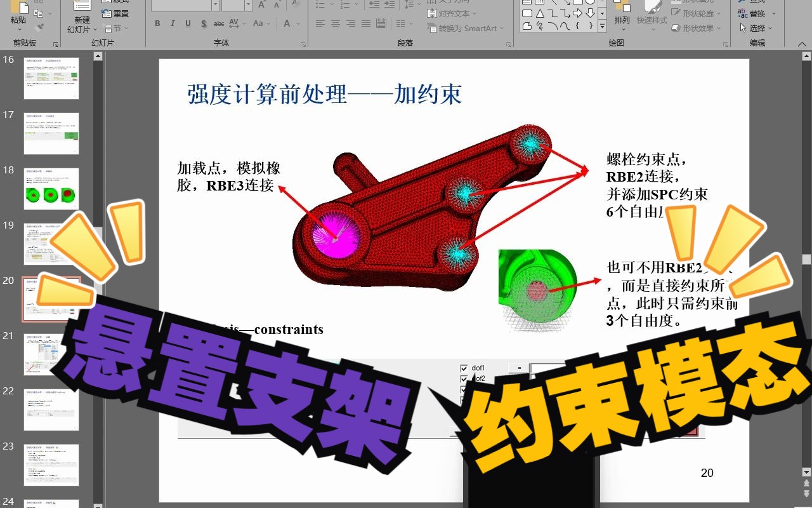
Task: Open the font size dropdown arrow
Action: 249,4
